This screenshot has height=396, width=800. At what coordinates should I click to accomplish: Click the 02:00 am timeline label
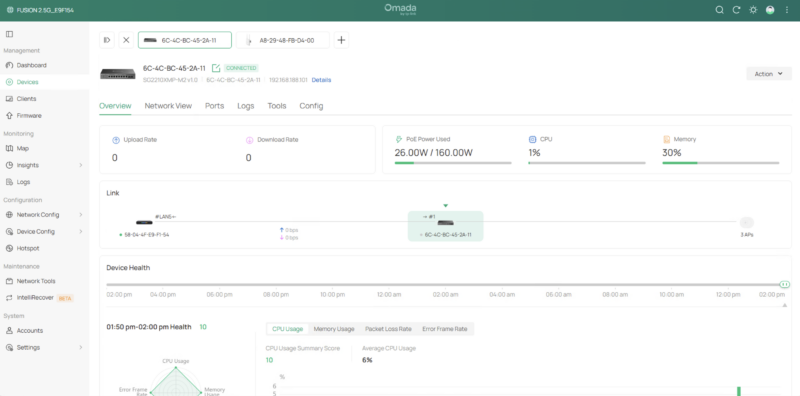(x=445, y=295)
